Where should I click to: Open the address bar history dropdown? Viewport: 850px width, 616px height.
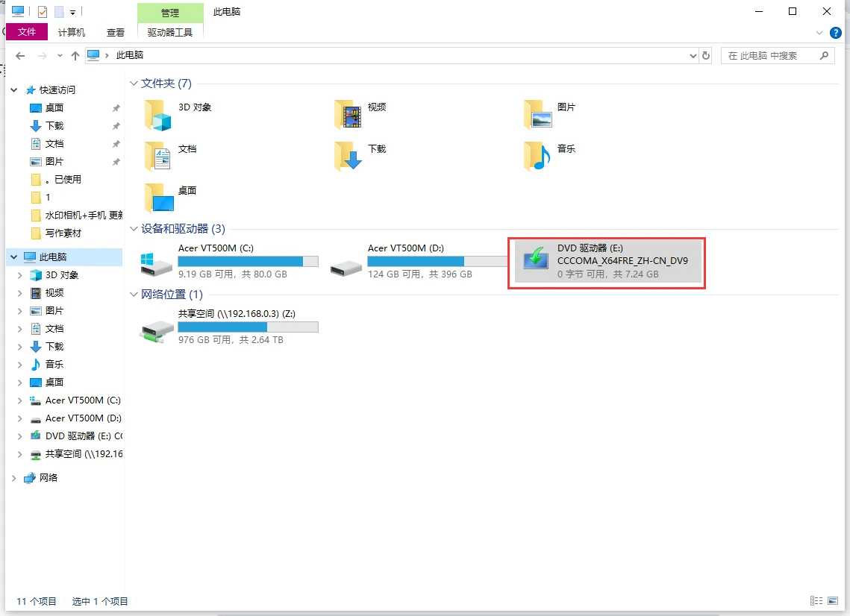coord(692,55)
